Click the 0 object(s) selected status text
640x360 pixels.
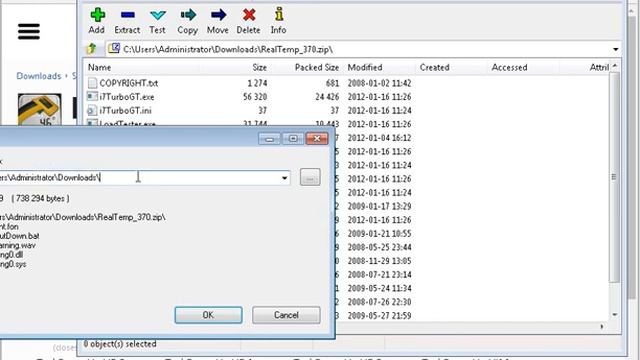pos(120,344)
